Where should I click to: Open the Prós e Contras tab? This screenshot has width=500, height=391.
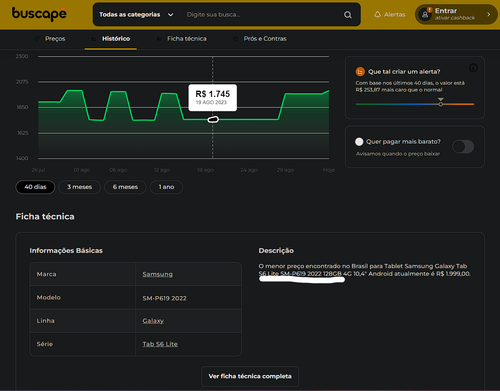(x=260, y=39)
